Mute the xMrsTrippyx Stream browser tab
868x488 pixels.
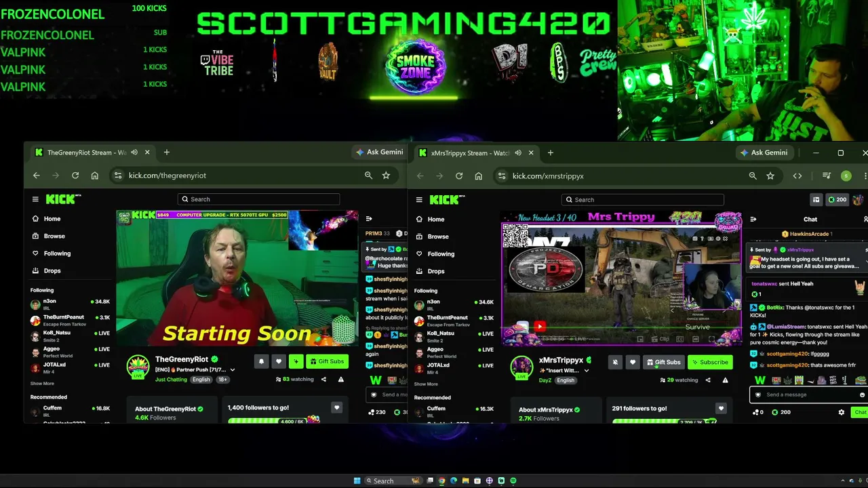pyautogui.click(x=518, y=153)
